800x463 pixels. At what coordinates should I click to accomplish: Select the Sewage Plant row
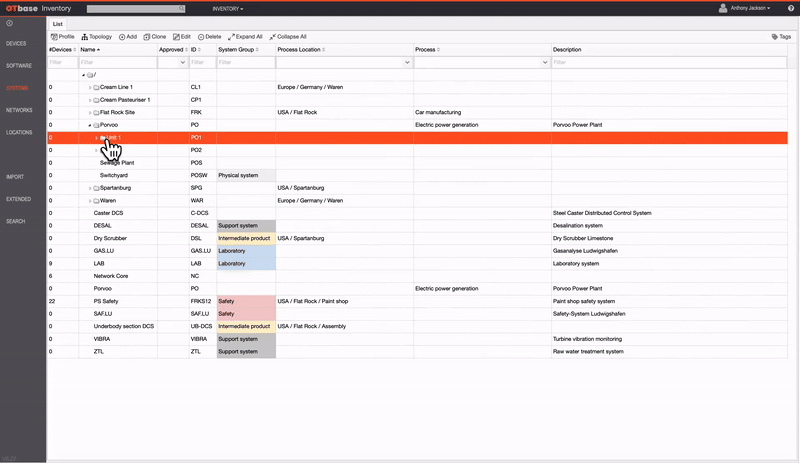(417, 163)
